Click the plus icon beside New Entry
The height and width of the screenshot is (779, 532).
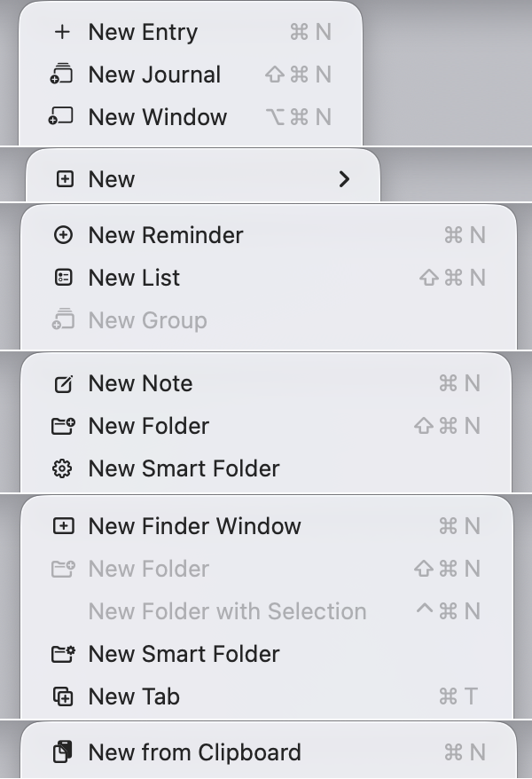62,33
